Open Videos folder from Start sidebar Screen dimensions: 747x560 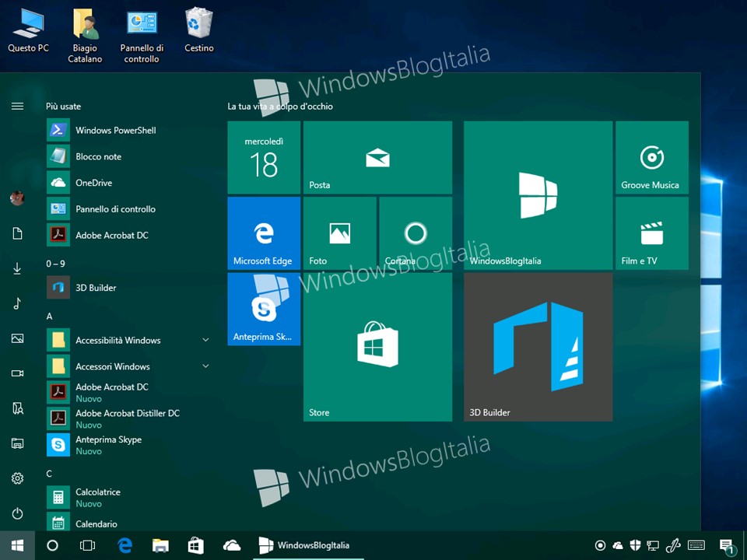point(17,373)
